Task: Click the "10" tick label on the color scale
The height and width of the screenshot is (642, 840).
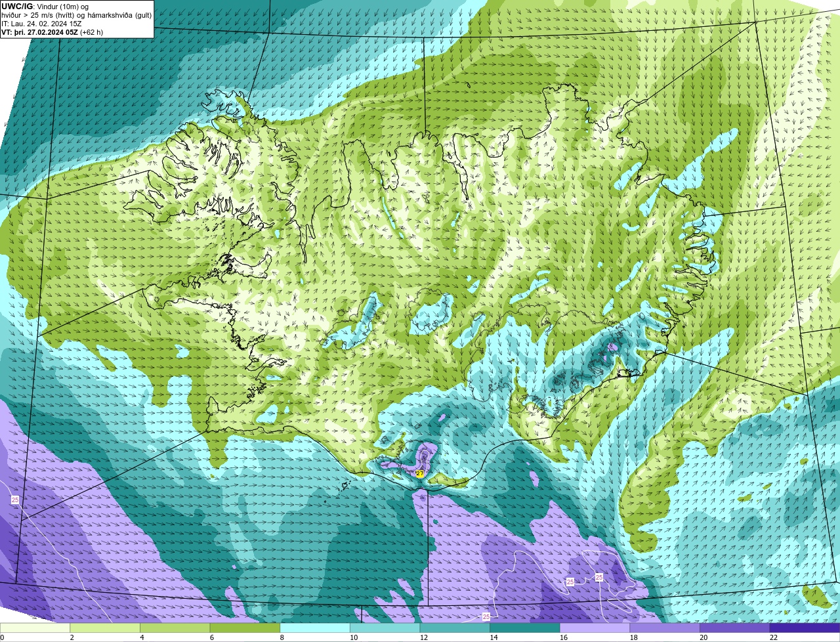Action: (354, 637)
